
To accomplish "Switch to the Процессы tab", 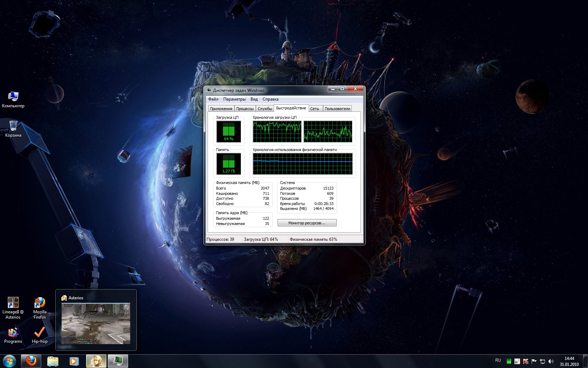I will tap(245, 109).
